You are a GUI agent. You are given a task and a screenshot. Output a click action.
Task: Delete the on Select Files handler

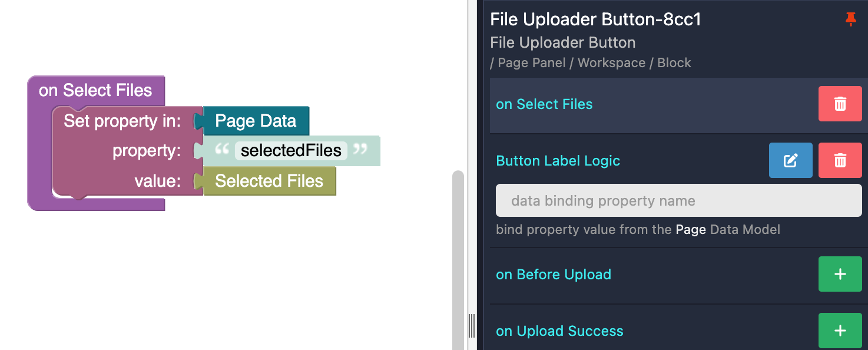pos(840,104)
